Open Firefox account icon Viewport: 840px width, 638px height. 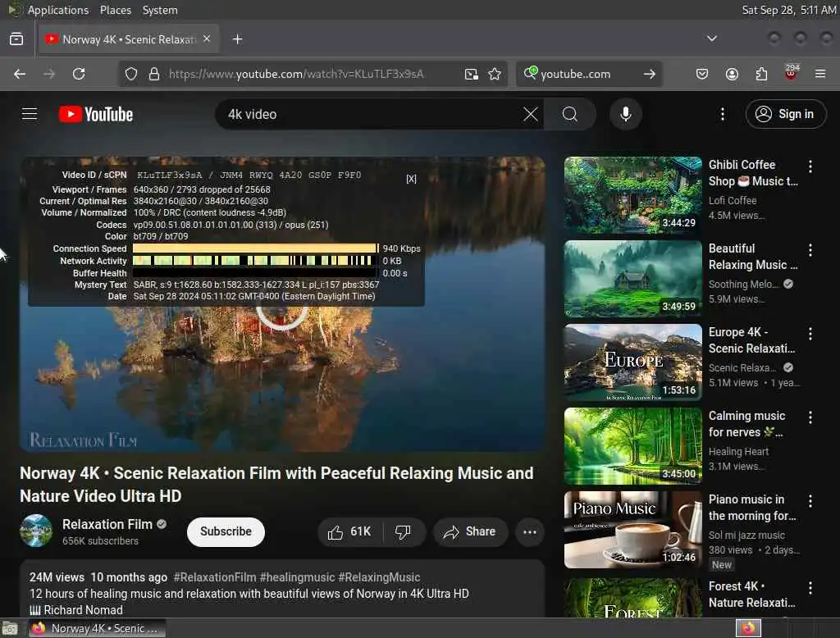pyautogui.click(x=732, y=74)
